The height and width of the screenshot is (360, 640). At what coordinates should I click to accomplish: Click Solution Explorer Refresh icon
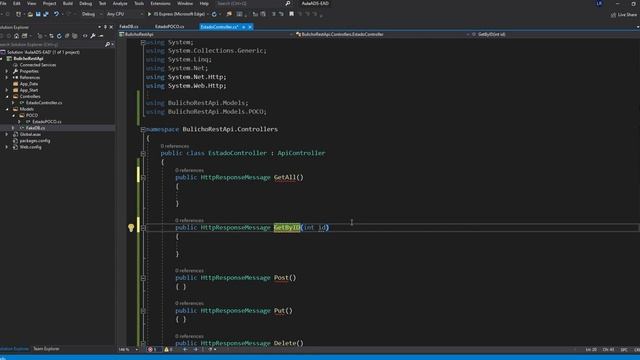click(59, 36)
